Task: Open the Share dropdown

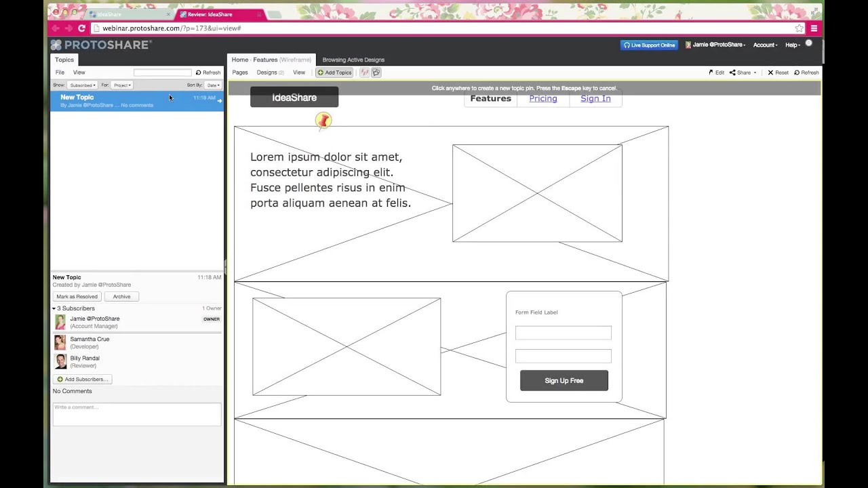Action: click(x=743, y=73)
